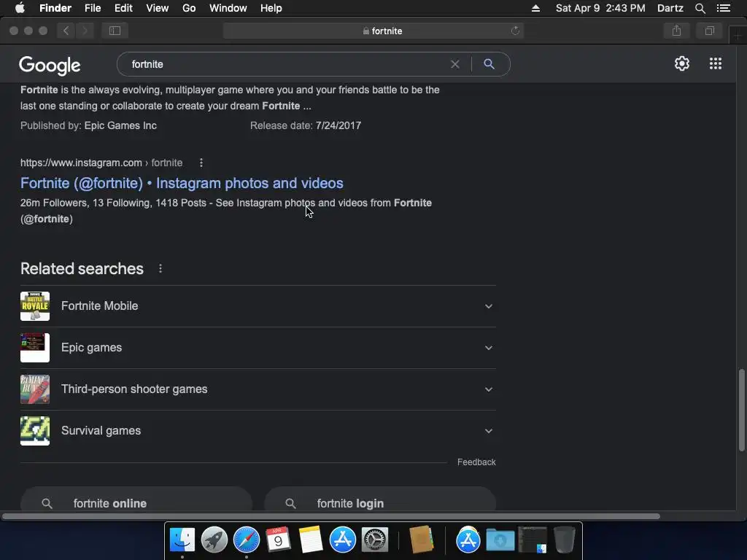Reload the page with refresh icon
The width and height of the screenshot is (747, 560).
click(515, 31)
